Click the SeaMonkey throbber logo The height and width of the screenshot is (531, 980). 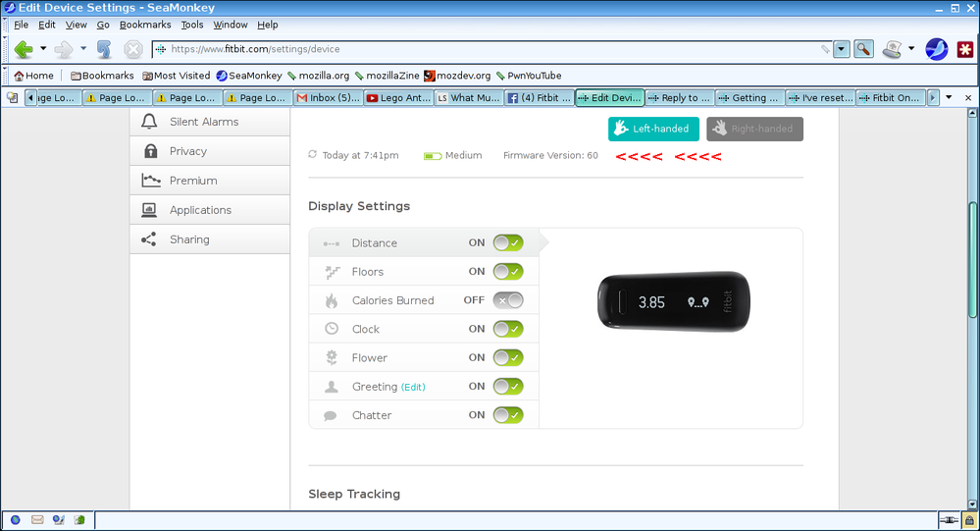936,49
